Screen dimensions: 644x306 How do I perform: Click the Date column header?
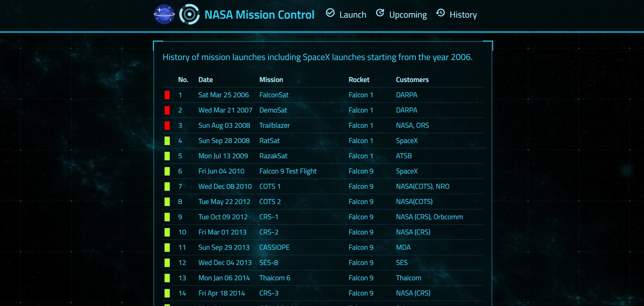[205, 80]
